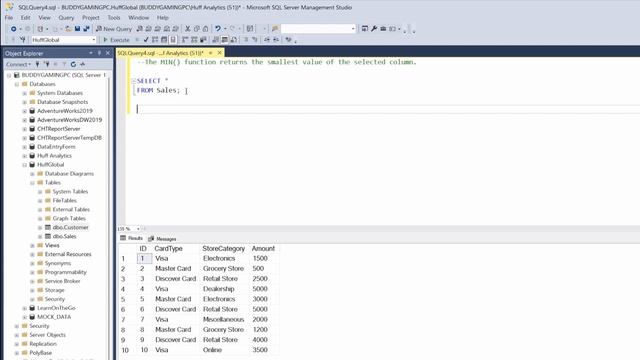Select the SQLQuery4.sql document tab
This screenshot has width=640, height=360.
[x=160, y=53]
